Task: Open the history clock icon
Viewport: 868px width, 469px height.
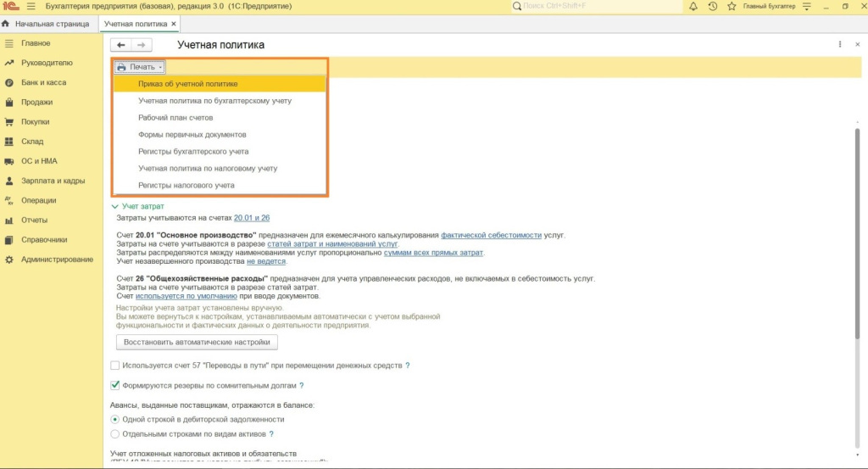Action: point(712,6)
